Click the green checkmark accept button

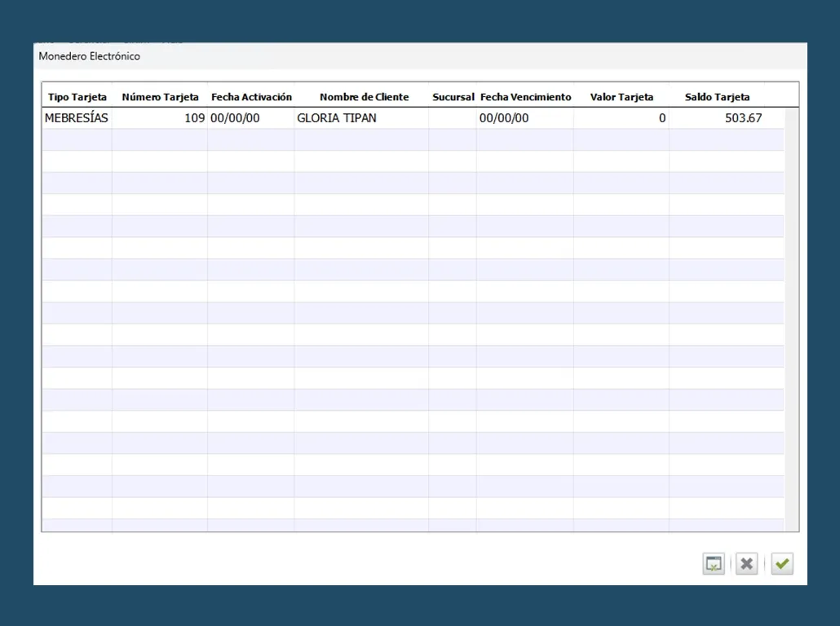pos(782,563)
